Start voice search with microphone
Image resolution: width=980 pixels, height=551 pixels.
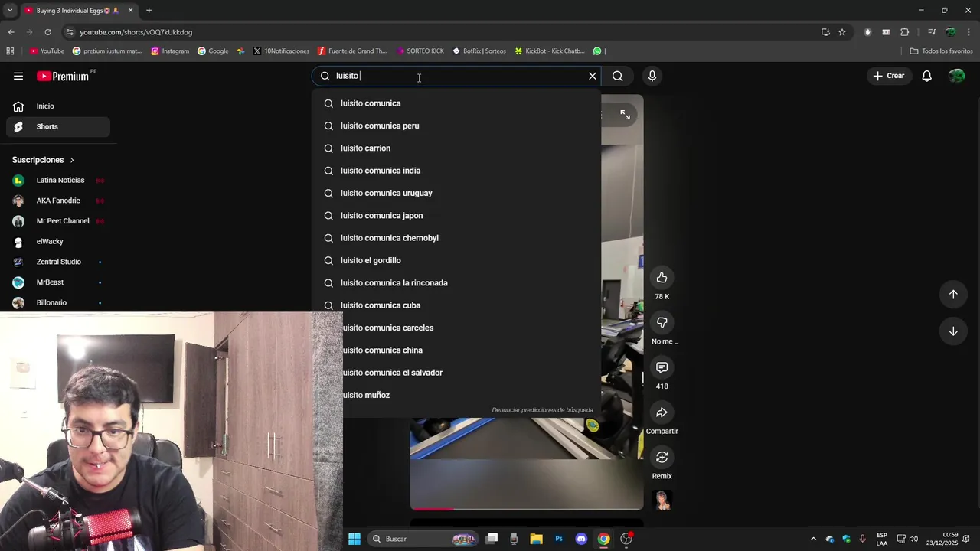coord(652,76)
